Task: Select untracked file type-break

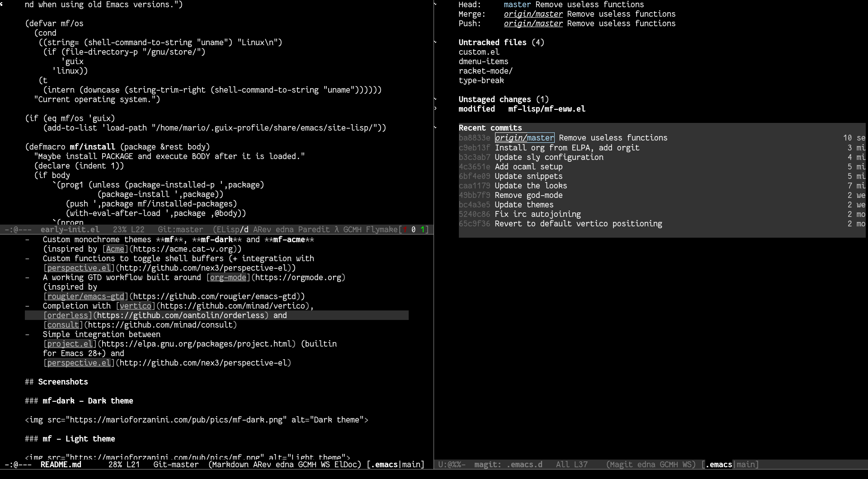Action: (481, 80)
